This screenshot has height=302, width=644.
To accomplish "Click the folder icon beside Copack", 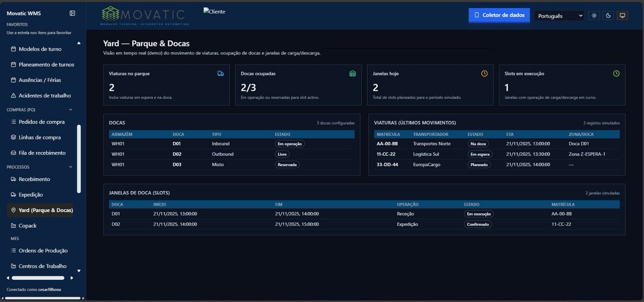I will click(x=13, y=226).
